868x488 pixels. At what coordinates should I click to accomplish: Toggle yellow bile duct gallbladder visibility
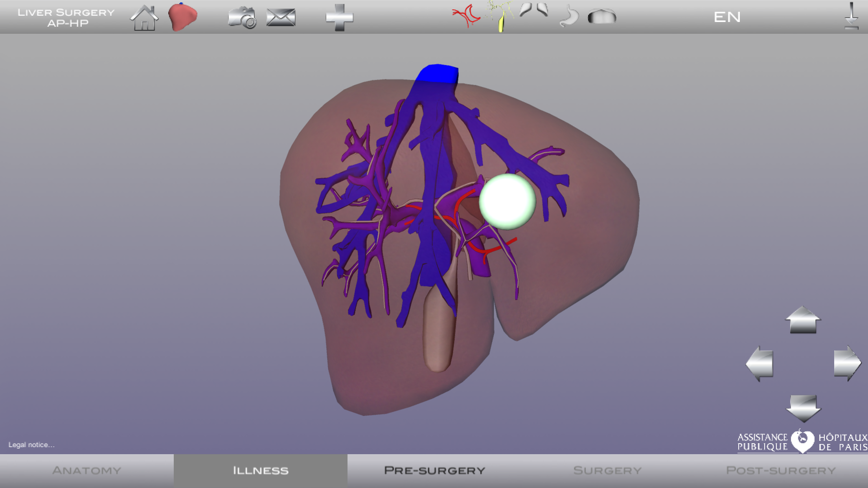click(500, 17)
